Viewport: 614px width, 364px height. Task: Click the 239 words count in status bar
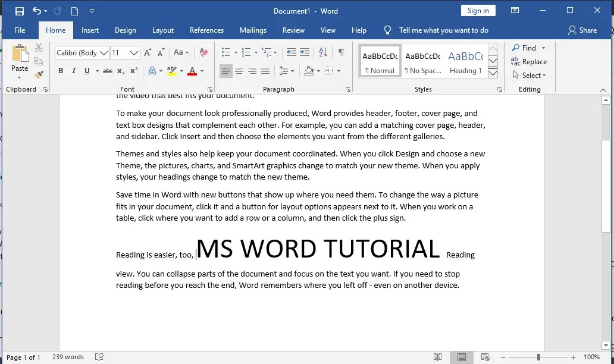click(x=68, y=357)
